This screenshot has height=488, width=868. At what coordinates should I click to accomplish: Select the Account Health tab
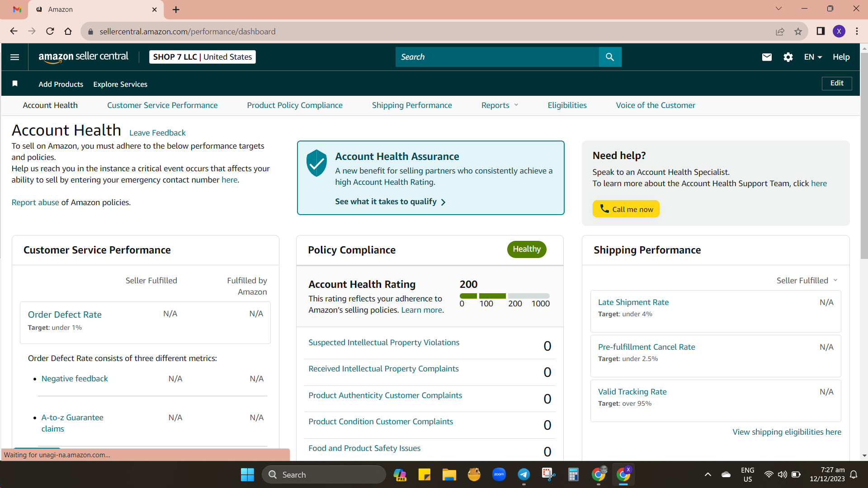point(50,105)
